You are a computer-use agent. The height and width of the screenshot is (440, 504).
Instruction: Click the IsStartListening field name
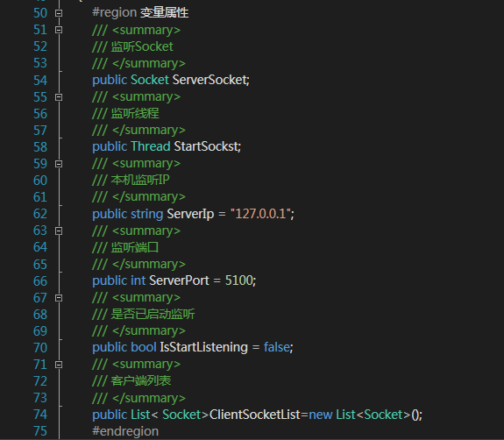[203, 347]
